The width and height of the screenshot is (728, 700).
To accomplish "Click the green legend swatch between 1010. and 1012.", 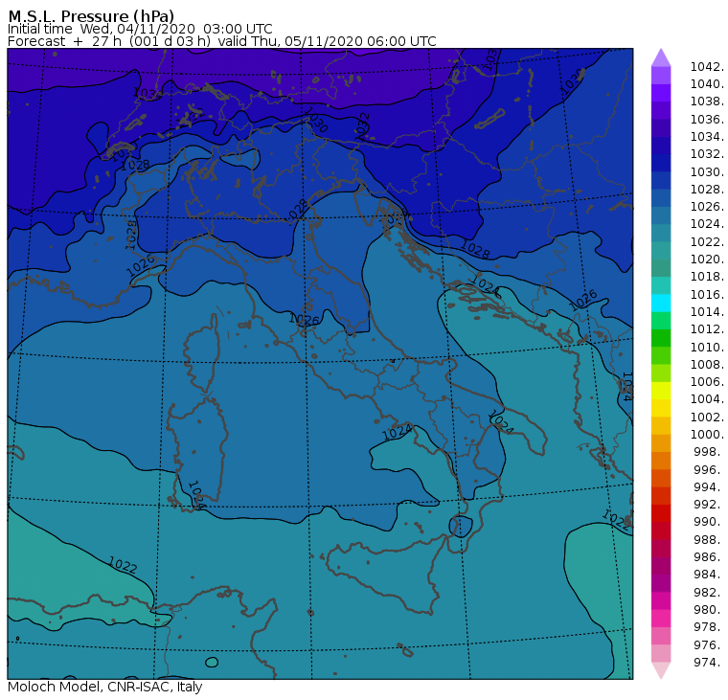I will click(661, 338).
